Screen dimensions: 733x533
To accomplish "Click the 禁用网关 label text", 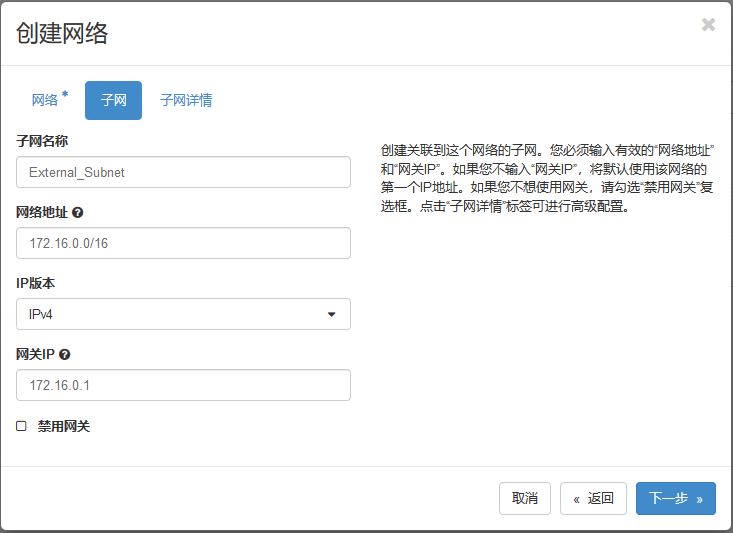I will coord(64,426).
